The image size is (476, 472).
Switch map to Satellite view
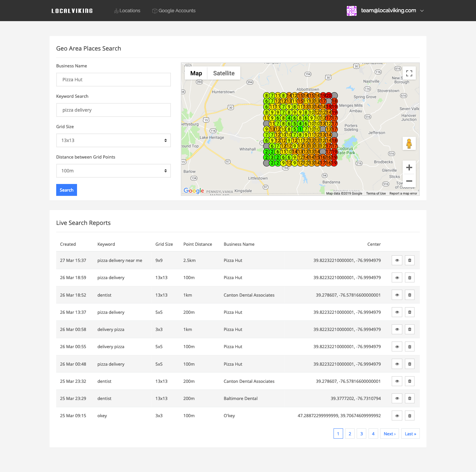224,73
